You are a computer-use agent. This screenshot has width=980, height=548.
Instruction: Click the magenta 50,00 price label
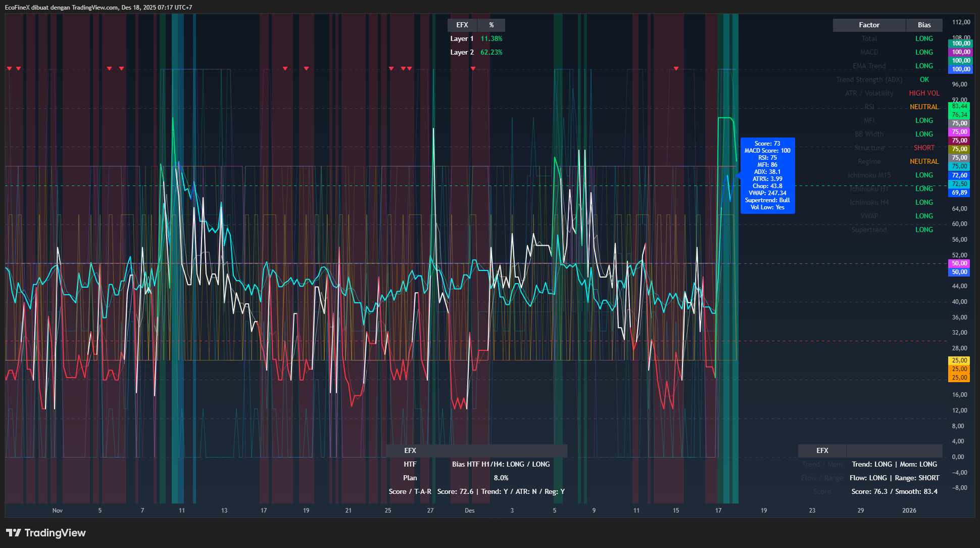click(959, 263)
